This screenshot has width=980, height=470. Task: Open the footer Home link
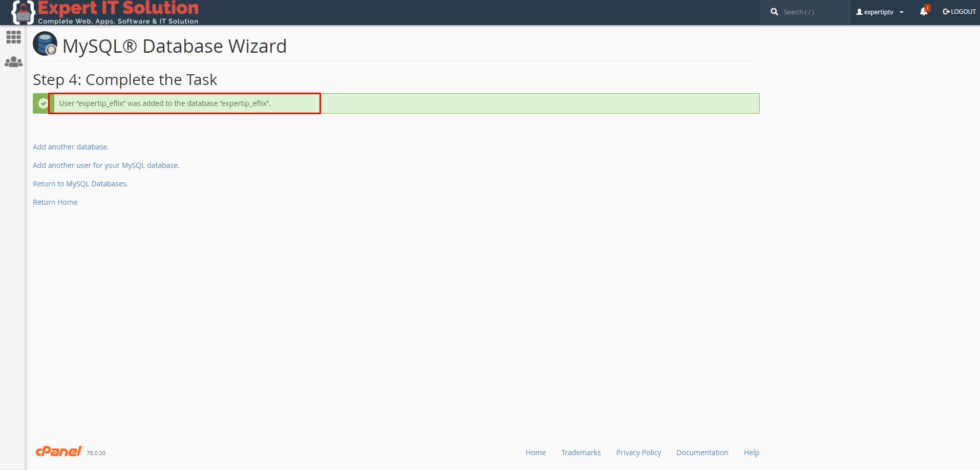536,453
